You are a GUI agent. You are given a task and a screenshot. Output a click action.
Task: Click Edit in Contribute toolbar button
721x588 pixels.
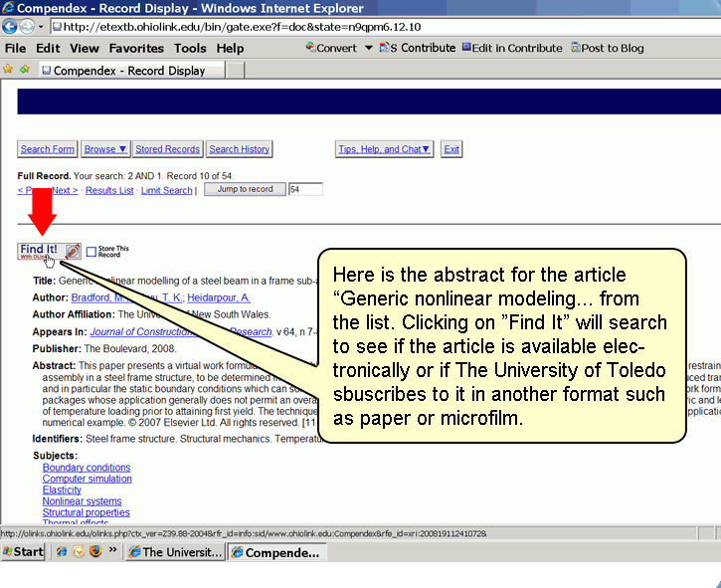click(x=512, y=48)
